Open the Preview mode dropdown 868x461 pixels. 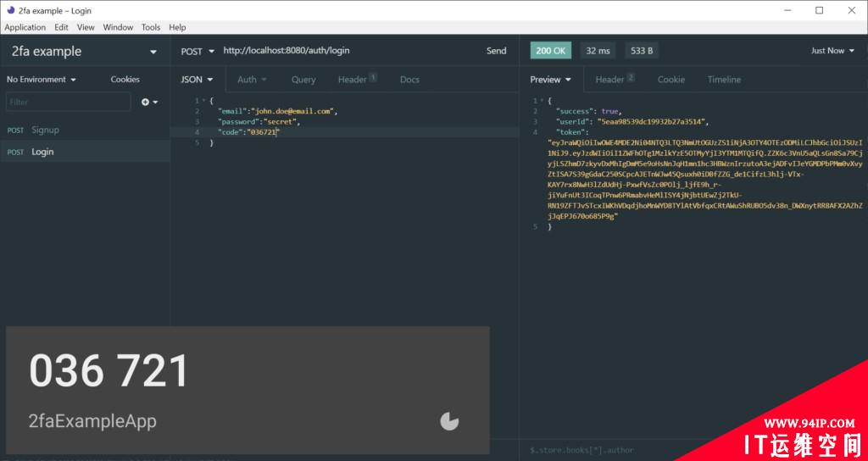[x=551, y=80]
